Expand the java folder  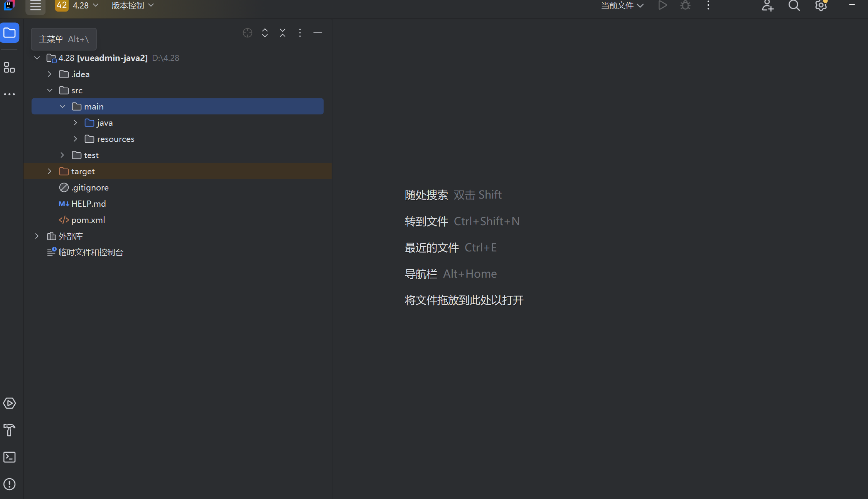[76, 123]
